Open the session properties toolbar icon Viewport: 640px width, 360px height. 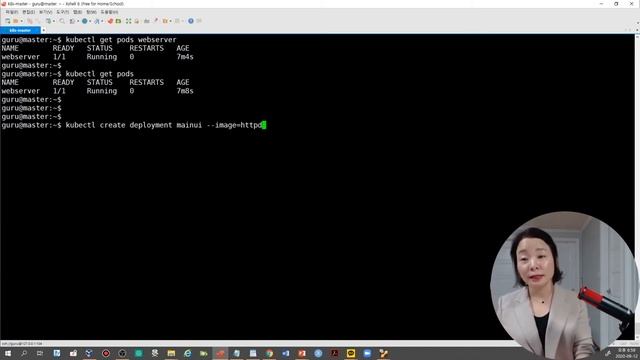tap(48, 21)
